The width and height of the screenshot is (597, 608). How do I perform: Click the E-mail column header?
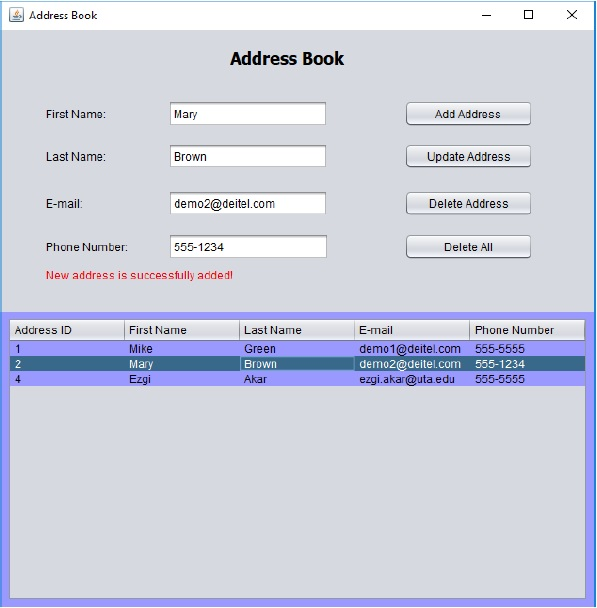412,330
